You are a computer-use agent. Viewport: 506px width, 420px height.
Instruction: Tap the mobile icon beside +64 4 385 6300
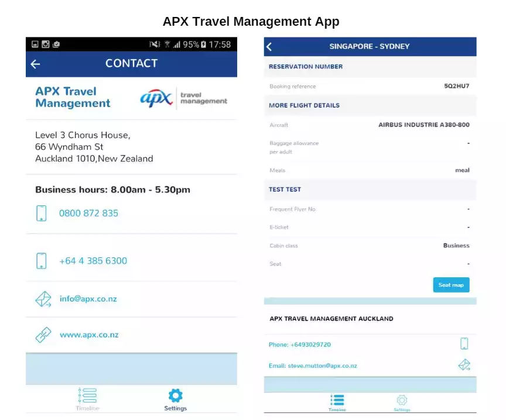pyautogui.click(x=41, y=260)
